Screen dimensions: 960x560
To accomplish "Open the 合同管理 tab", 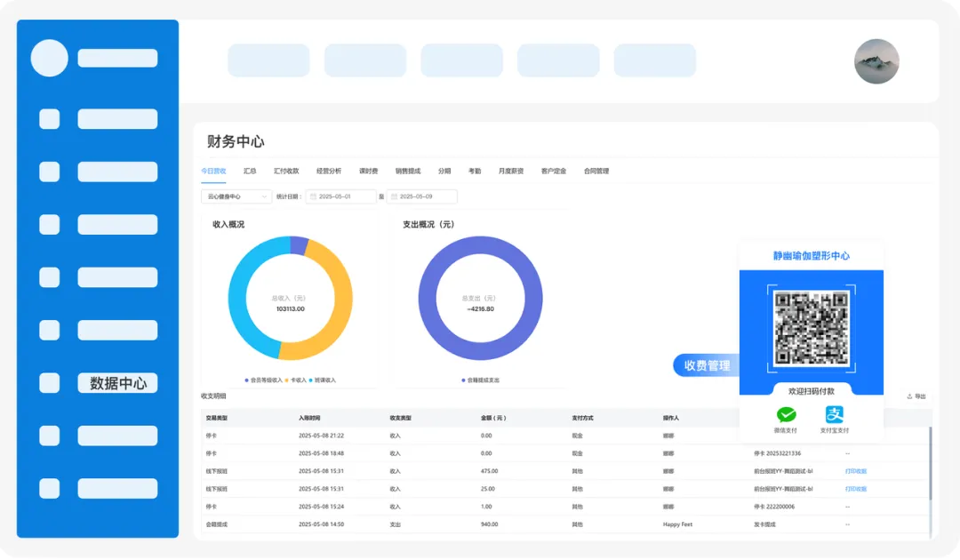I will tap(596, 171).
